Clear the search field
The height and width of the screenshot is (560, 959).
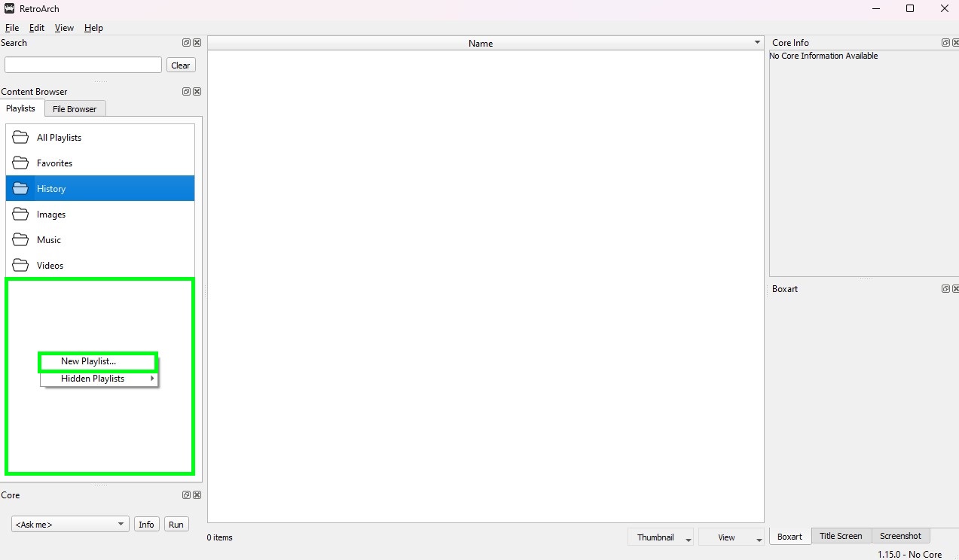[x=181, y=65]
